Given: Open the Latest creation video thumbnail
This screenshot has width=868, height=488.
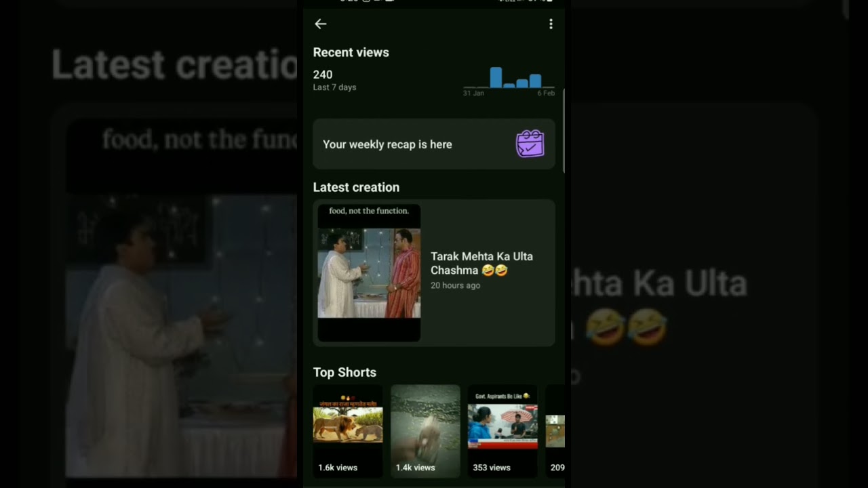Looking at the screenshot, I should [369, 272].
